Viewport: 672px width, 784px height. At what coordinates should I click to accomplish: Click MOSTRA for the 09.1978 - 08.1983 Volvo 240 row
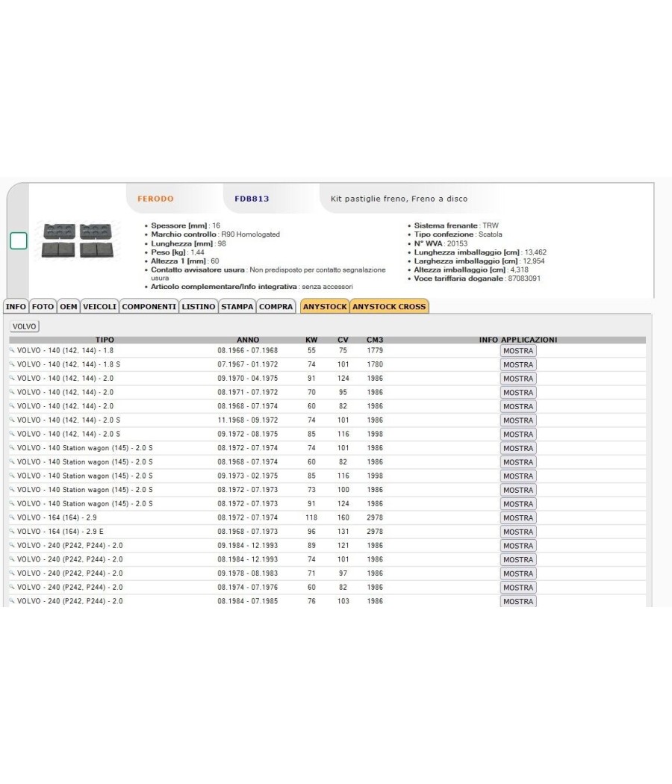[x=518, y=573]
